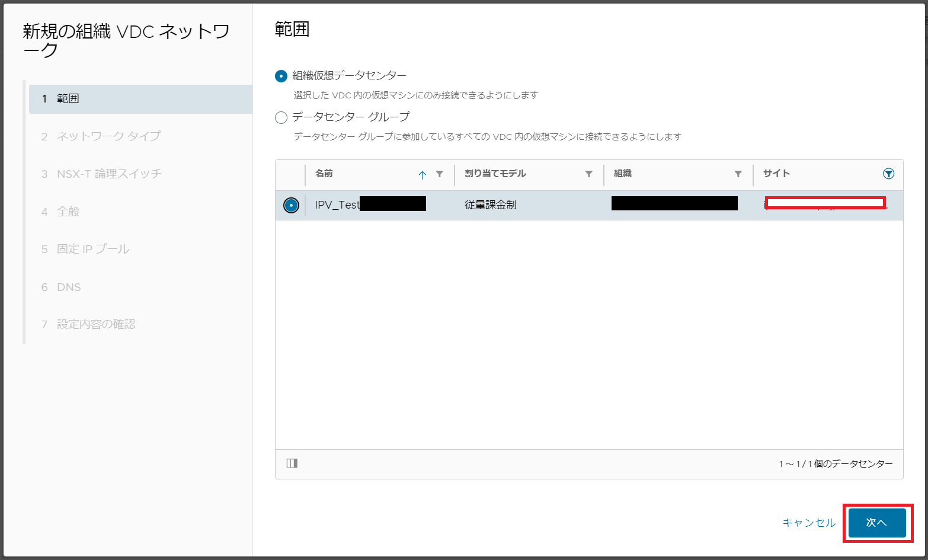Open the filter for the 名前 column
Screen dimensions: 928x560
click(439, 174)
